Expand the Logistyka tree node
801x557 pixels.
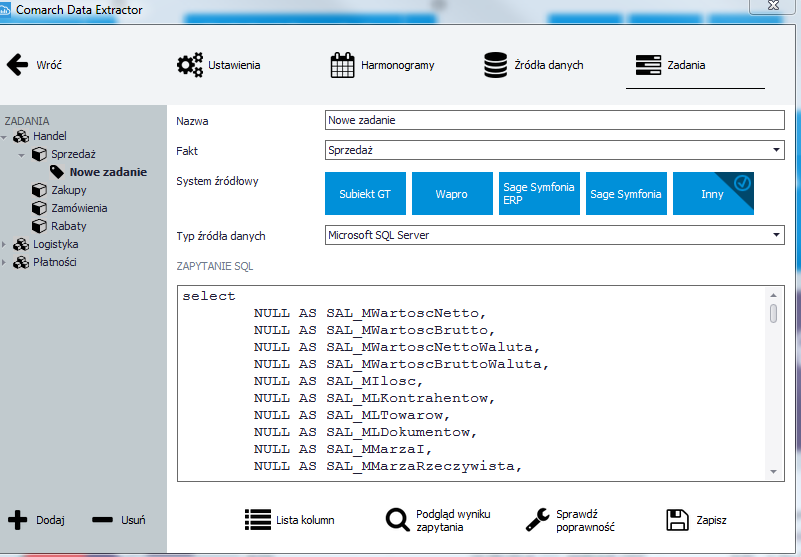(x=4, y=244)
